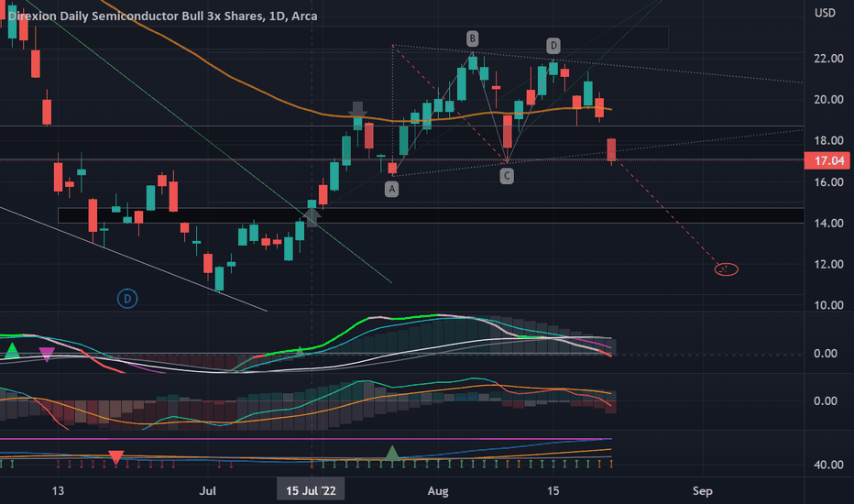Click the 13 label on time axis
Viewport: 854px width, 504px height.
pos(58,491)
